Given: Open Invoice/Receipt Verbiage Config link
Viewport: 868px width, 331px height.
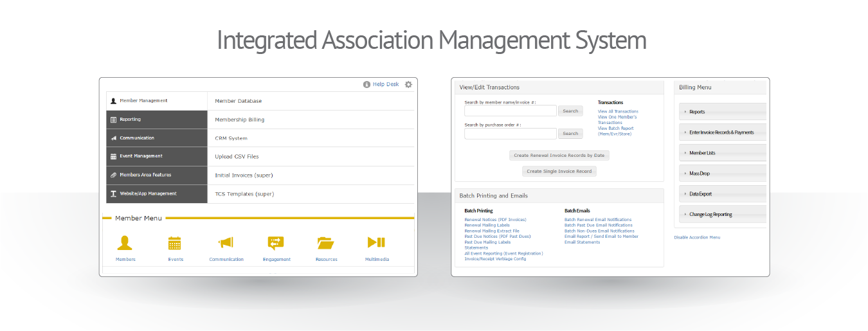Looking at the screenshot, I should pos(495,259).
